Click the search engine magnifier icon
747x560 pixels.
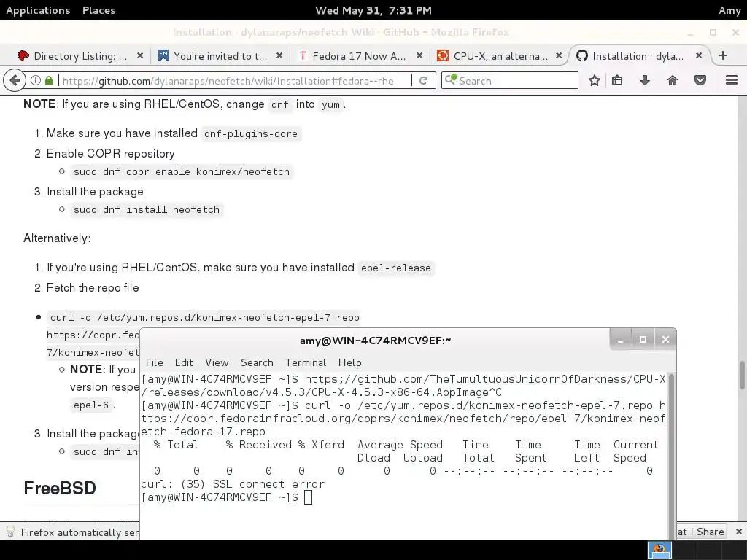pos(450,80)
